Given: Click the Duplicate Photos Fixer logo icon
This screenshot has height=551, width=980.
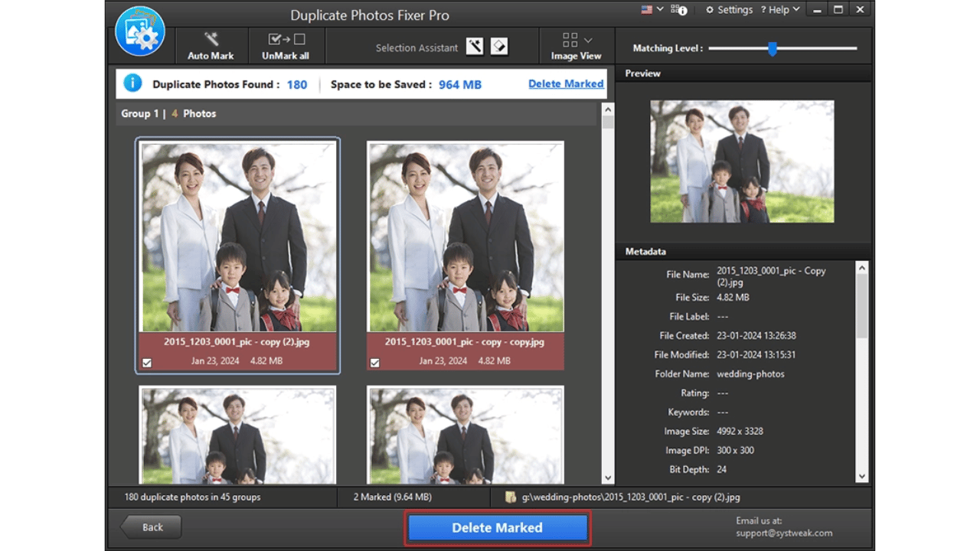Looking at the screenshot, I should 140,31.
